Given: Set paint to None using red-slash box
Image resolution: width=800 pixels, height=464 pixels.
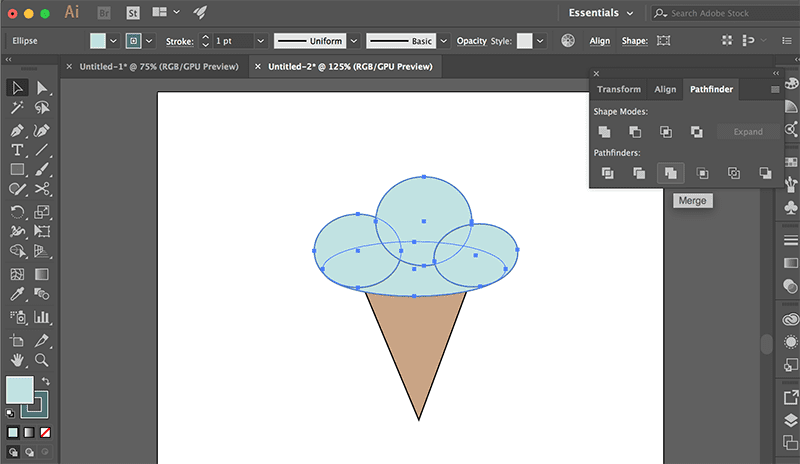Looking at the screenshot, I should pos(44,432).
